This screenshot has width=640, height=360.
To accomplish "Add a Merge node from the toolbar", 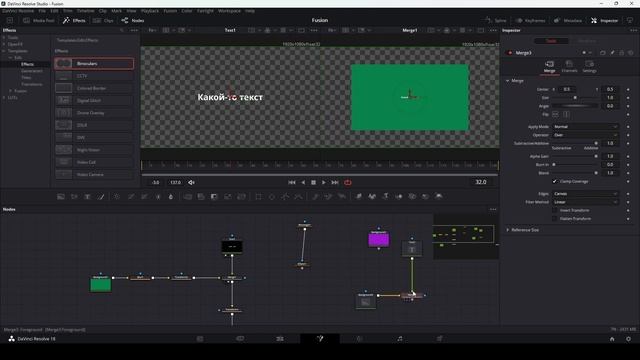I will point(187,197).
